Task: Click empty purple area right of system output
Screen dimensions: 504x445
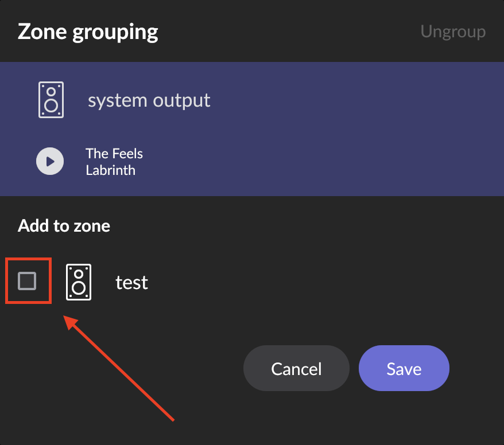Action: click(x=354, y=100)
